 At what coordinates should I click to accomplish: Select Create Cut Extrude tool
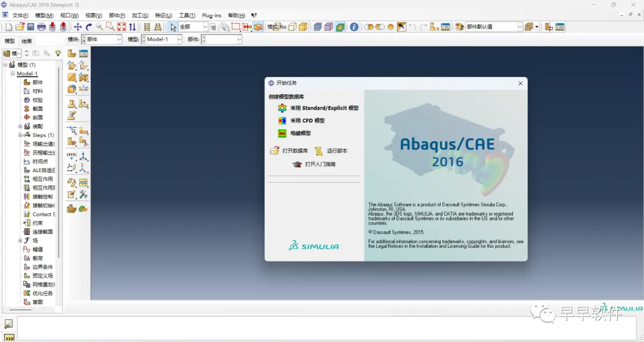point(83,77)
